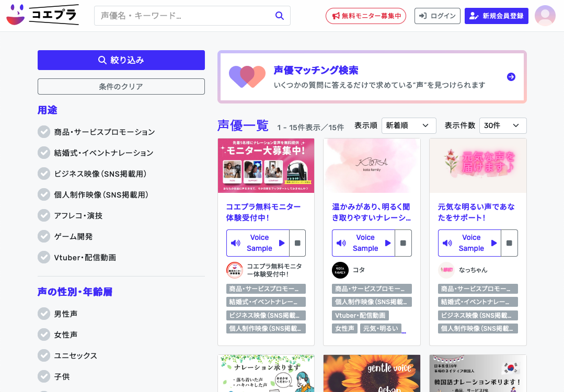Click 条件のクリア button
Viewport: 564px width, 392px height.
(121, 86)
